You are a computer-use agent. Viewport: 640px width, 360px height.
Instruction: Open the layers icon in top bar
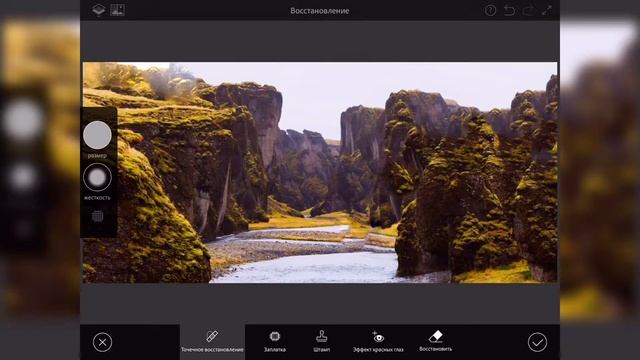pos(98,10)
